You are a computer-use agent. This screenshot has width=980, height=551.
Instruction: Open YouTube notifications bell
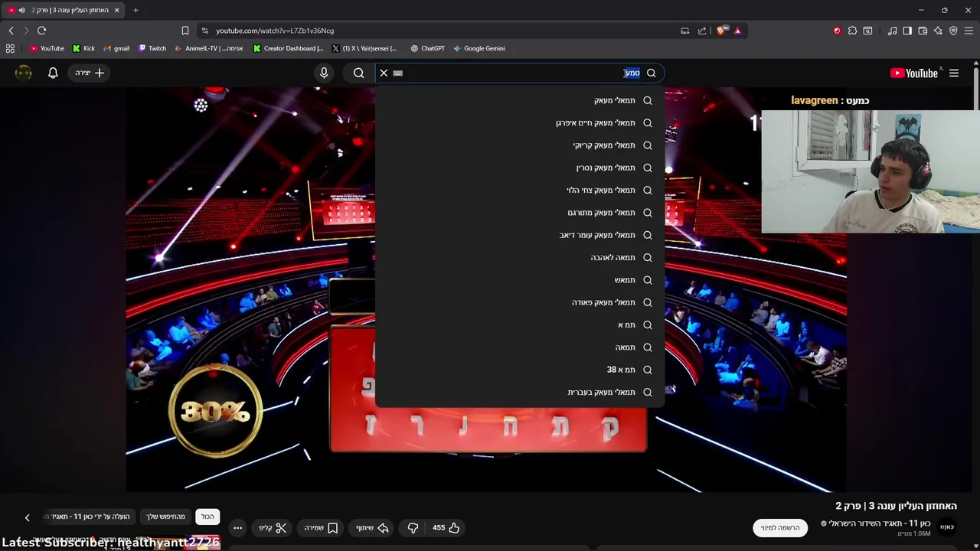(53, 73)
